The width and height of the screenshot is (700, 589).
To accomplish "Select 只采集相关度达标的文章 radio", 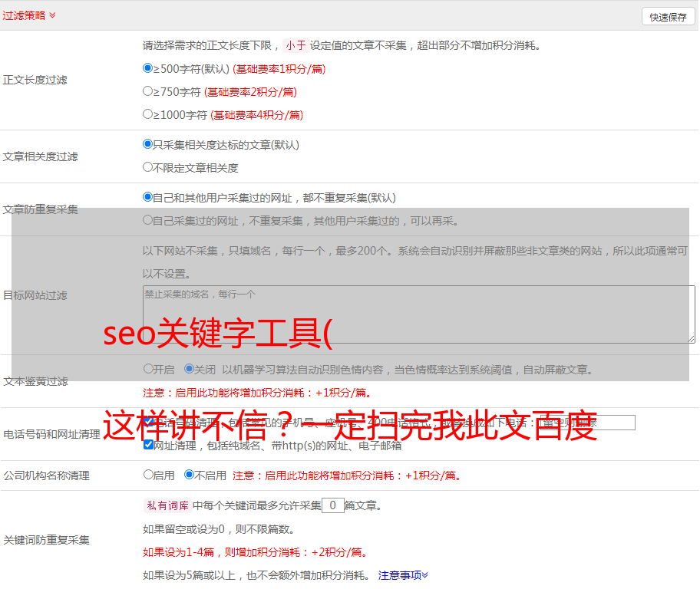I will pos(147,144).
